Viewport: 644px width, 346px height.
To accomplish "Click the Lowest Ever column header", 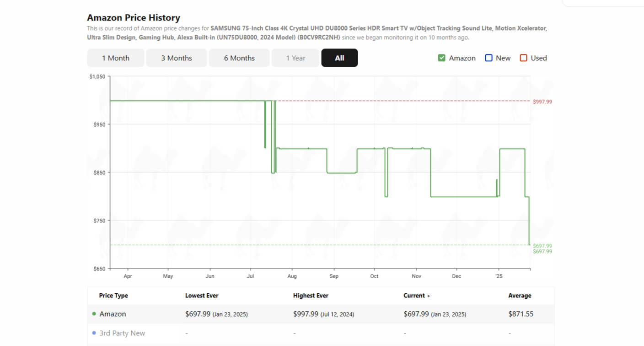I will point(201,296).
